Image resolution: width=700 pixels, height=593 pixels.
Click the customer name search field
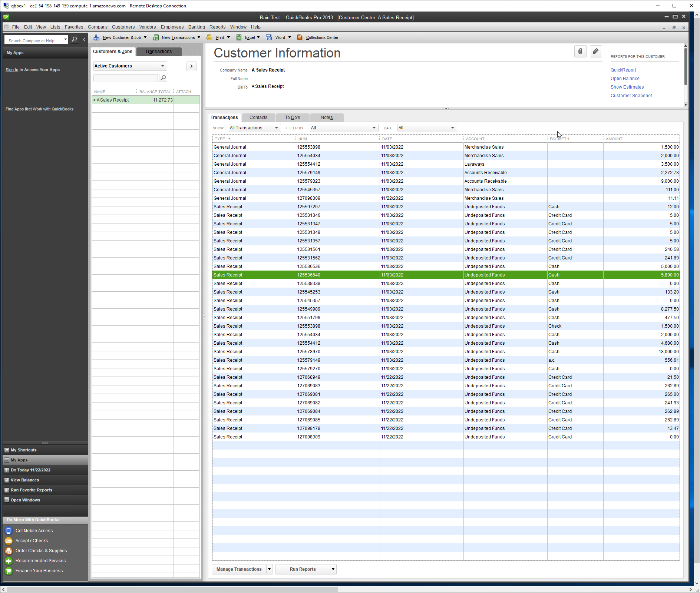coord(126,78)
